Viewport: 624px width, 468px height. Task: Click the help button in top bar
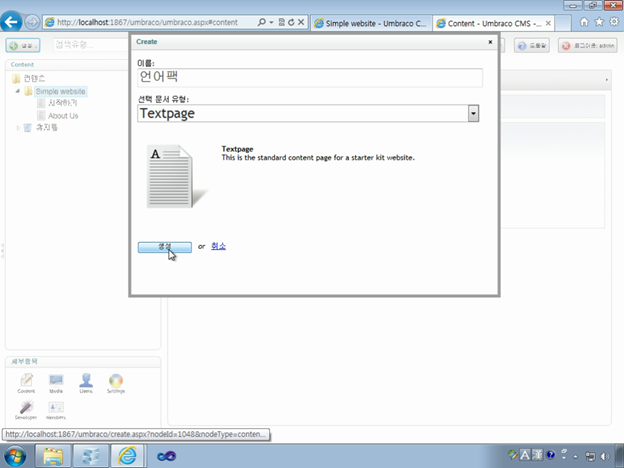pos(532,46)
